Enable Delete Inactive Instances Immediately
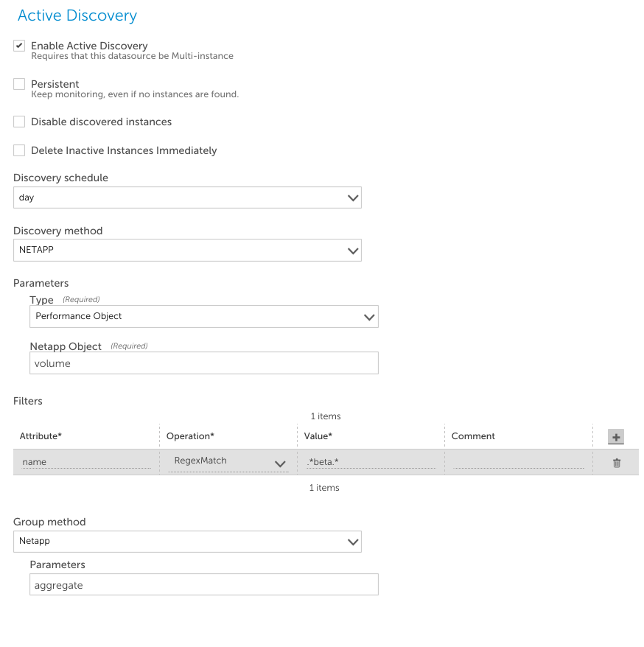This screenshot has width=644, height=647. pos(19,150)
